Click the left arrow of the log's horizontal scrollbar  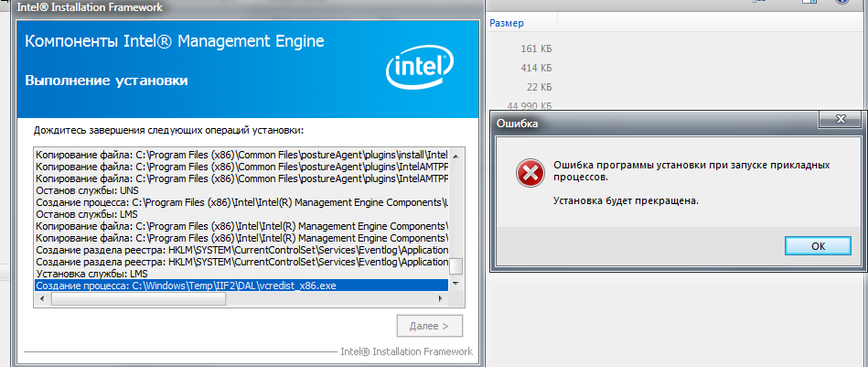coord(41,299)
